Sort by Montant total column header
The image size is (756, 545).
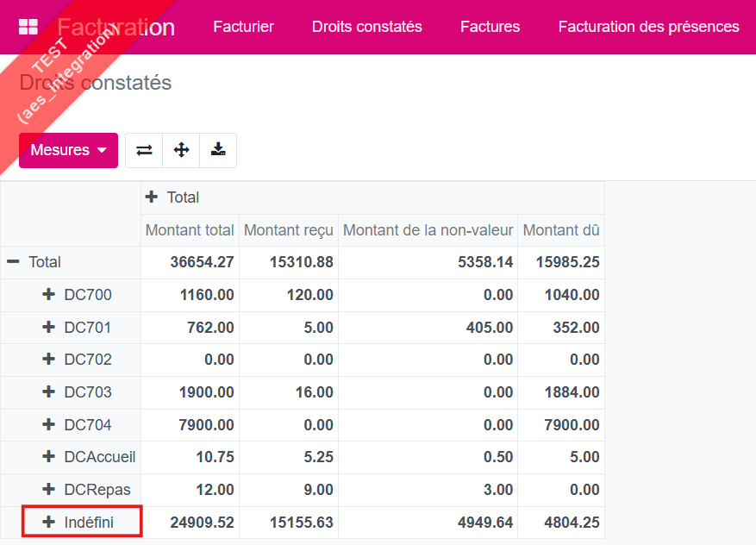point(190,230)
